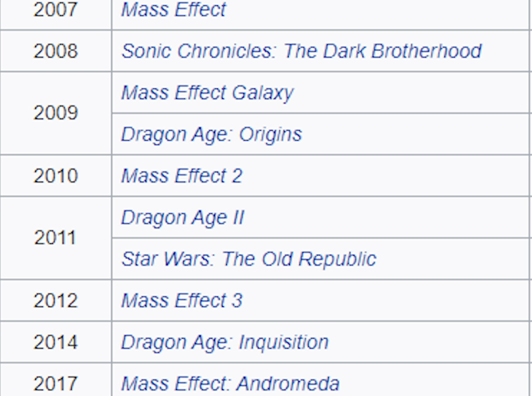Image resolution: width=532 pixels, height=396 pixels.
Task: Click the 2014 year cell
Action: tap(56, 342)
